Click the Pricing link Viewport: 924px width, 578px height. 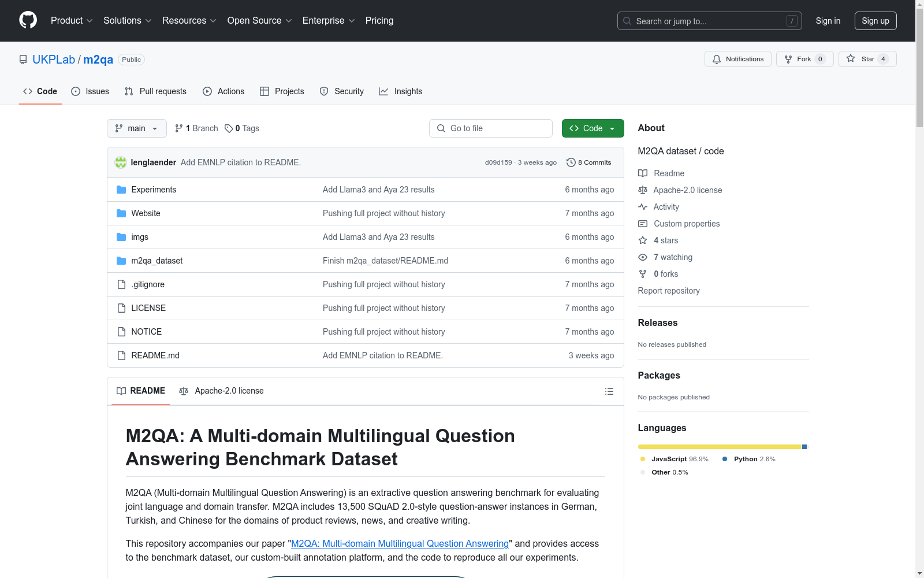point(379,20)
